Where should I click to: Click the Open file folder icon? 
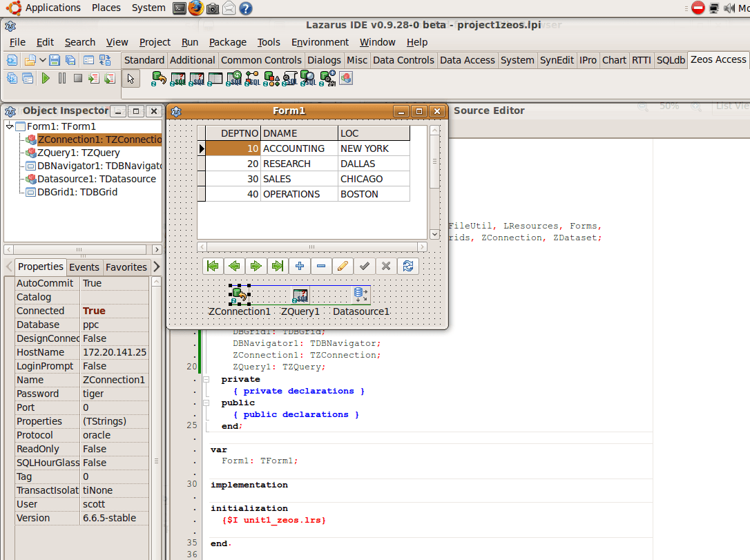tap(30, 60)
